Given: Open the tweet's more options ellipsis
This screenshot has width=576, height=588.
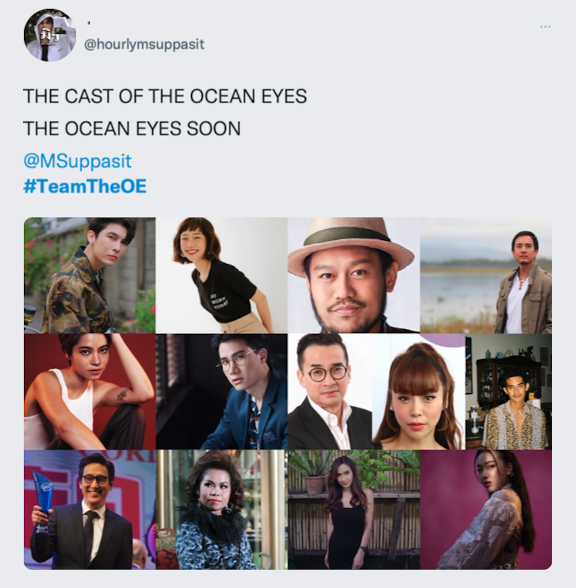Looking at the screenshot, I should 545,27.
